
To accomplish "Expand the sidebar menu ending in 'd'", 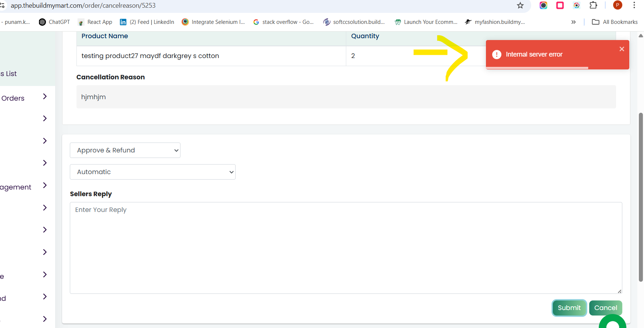I will pos(45,296).
